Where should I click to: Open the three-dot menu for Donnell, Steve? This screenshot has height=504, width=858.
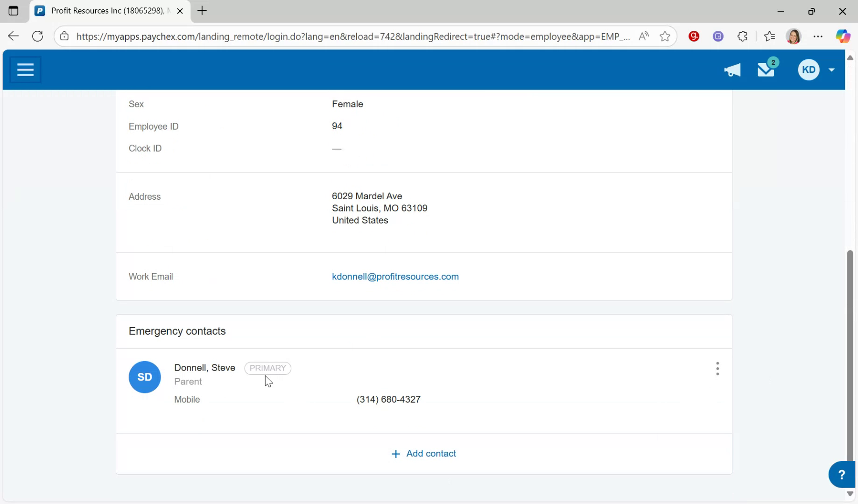coord(717,368)
